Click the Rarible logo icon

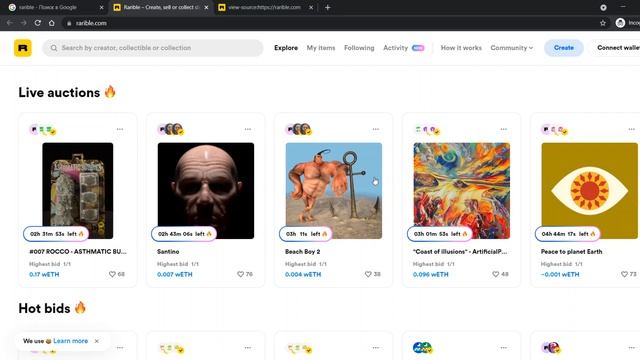pos(23,48)
